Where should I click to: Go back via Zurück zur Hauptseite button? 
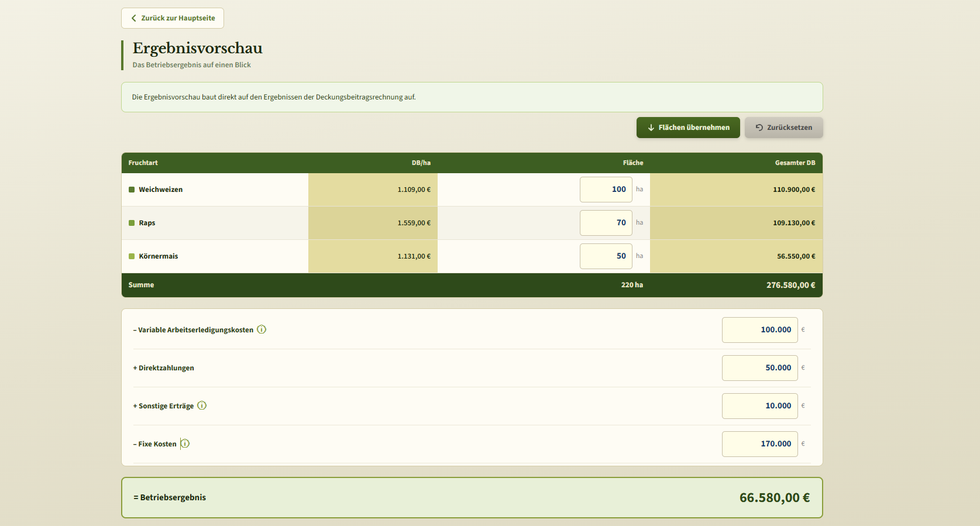point(173,18)
